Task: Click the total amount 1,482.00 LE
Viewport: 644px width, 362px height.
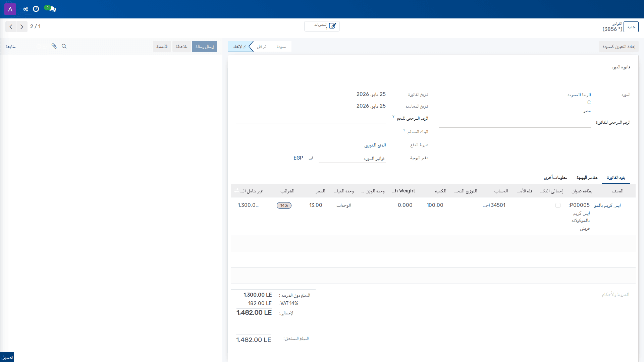Action: click(254, 313)
